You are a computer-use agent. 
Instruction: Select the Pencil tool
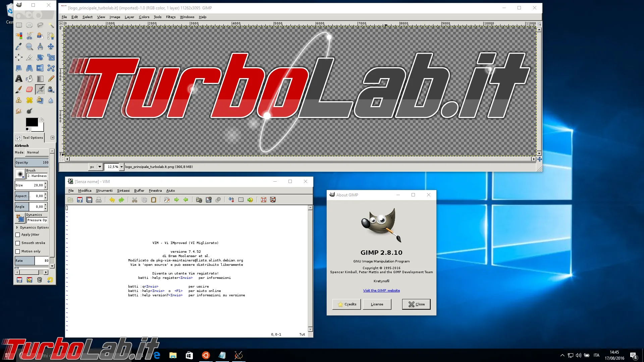click(x=51, y=79)
